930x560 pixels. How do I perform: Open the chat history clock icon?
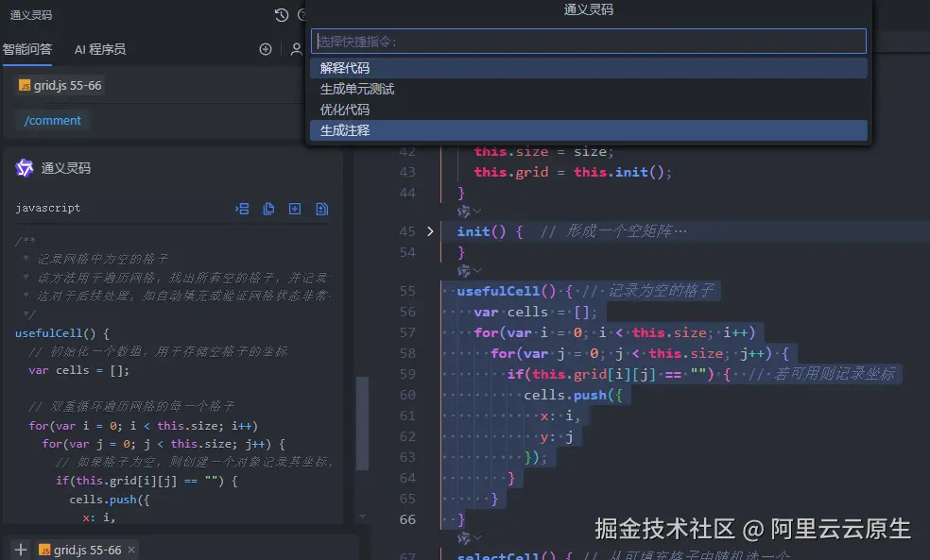[282, 15]
